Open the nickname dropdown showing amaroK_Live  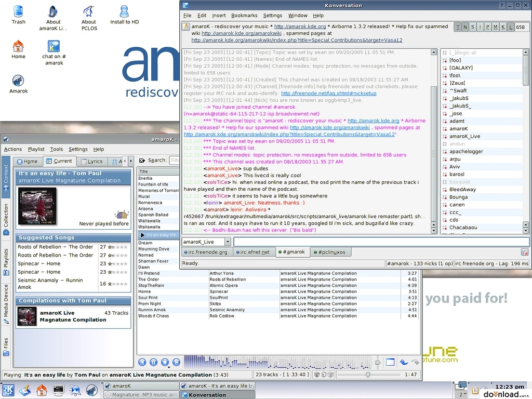click(x=228, y=242)
